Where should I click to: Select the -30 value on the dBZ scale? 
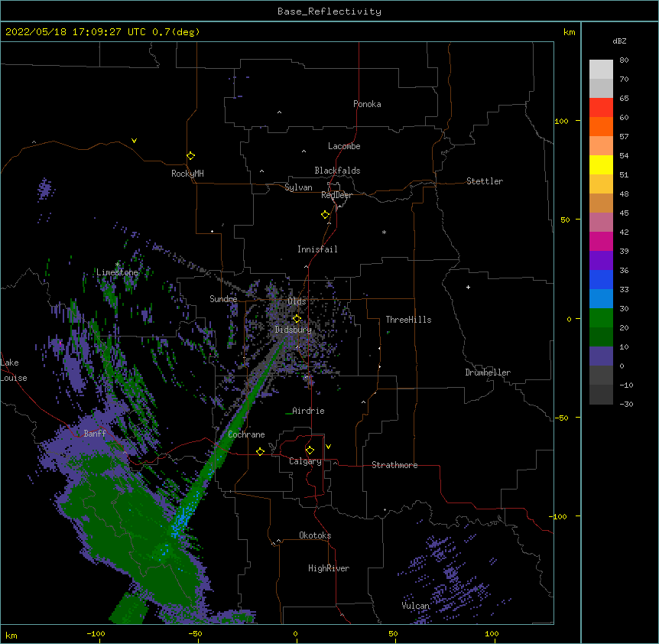(626, 404)
